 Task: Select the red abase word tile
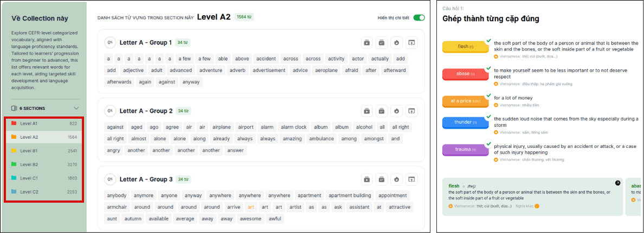click(x=465, y=74)
